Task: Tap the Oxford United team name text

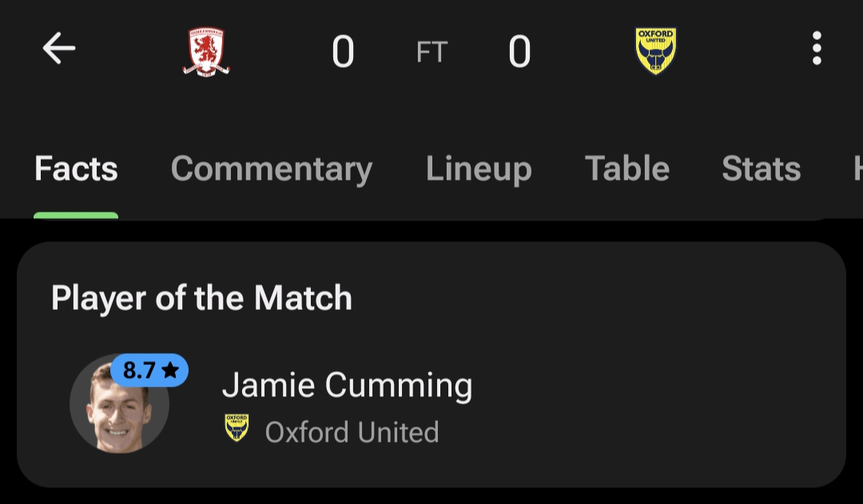Action: (352, 432)
